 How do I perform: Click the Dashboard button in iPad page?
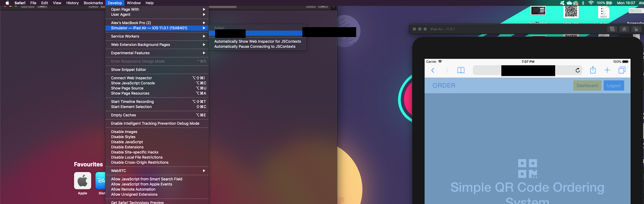point(587,86)
